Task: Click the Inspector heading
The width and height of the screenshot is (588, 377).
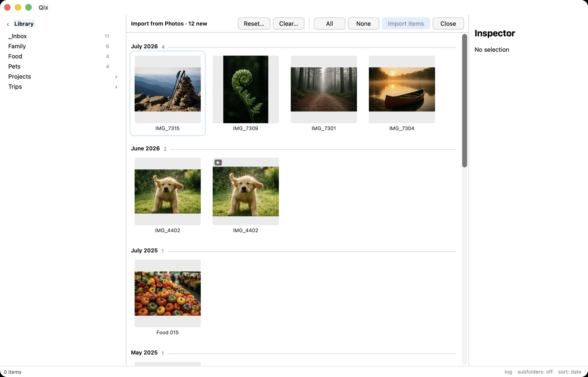Action: pyautogui.click(x=495, y=33)
